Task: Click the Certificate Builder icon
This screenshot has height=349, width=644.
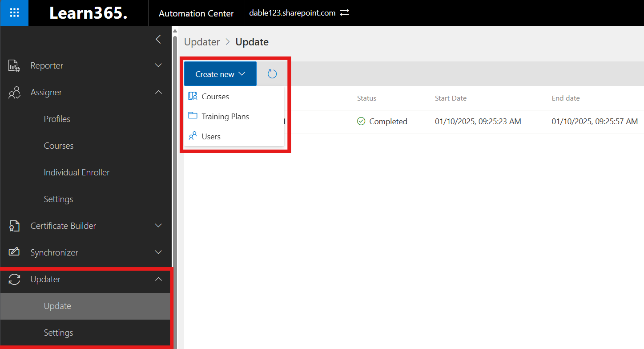Action: 14,226
